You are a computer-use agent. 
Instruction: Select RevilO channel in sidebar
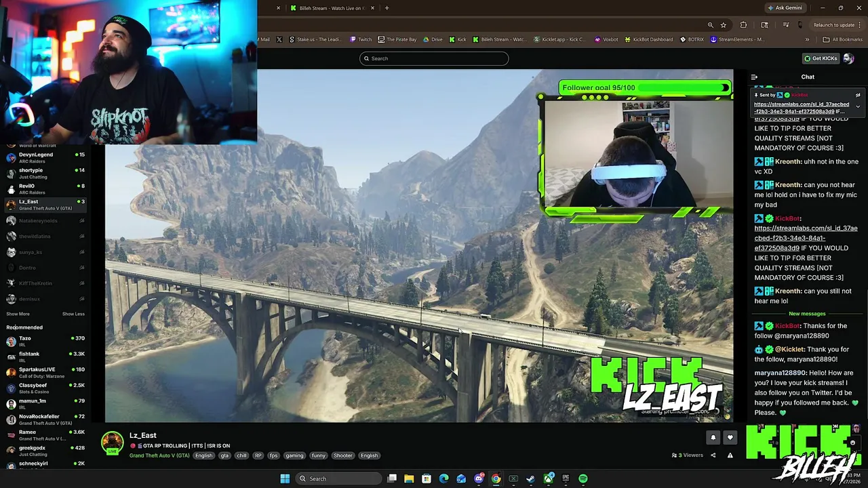pyautogui.click(x=46, y=189)
